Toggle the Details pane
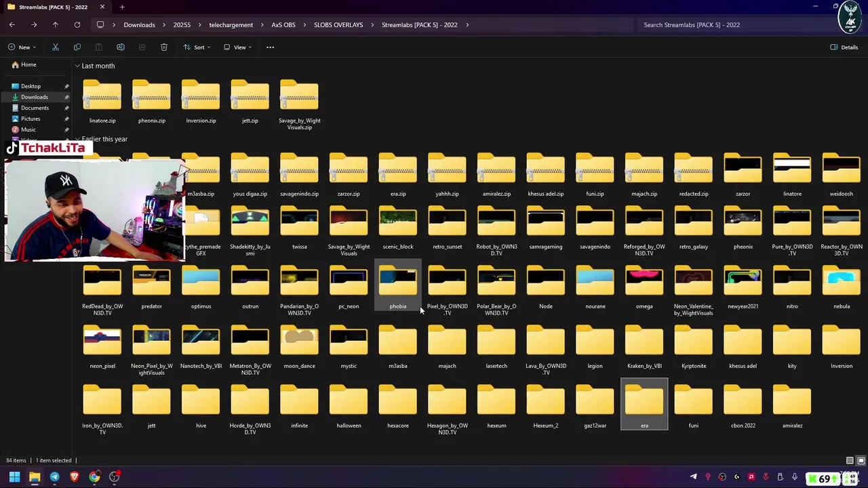Image resolution: width=868 pixels, height=488 pixels. 844,47
